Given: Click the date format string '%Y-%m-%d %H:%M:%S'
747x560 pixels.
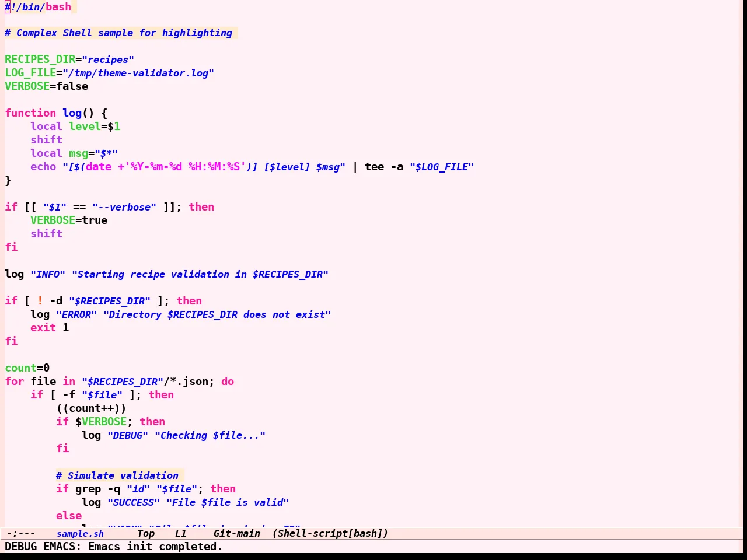Looking at the screenshot, I should pos(184,167).
